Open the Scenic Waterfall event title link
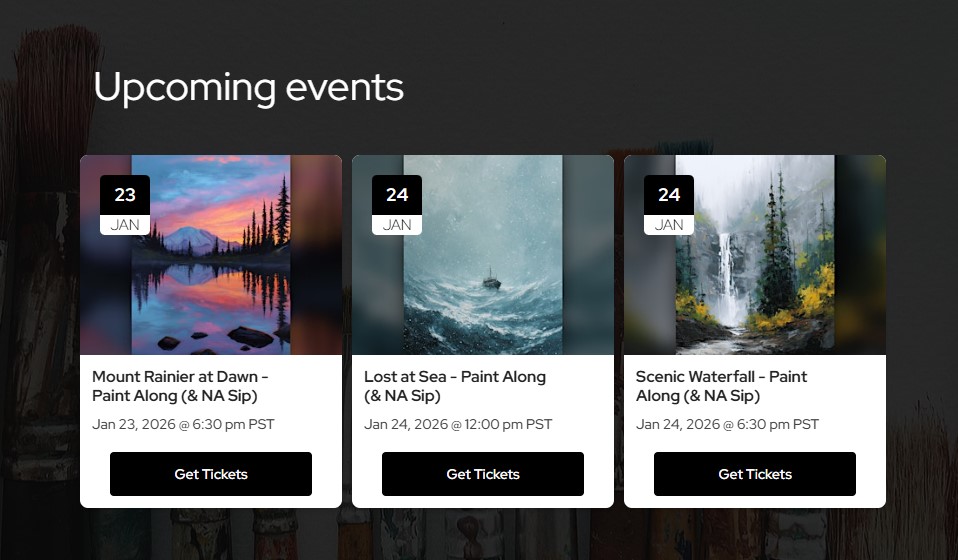Image resolution: width=958 pixels, height=560 pixels. point(721,386)
